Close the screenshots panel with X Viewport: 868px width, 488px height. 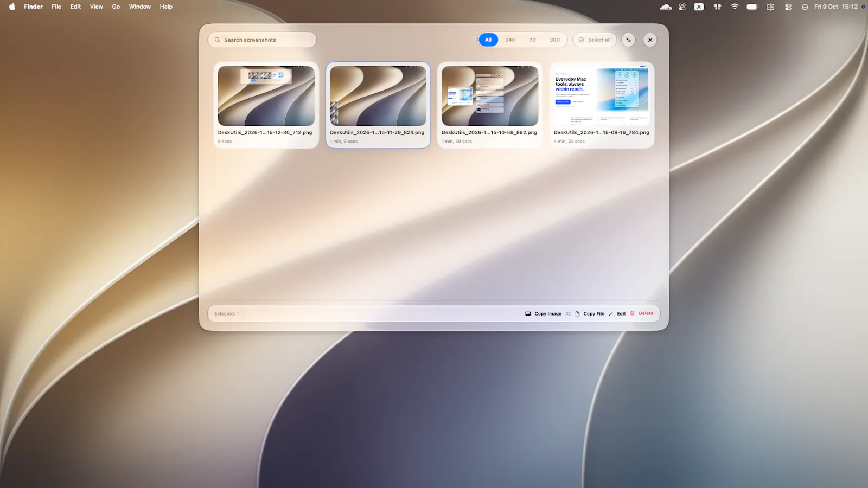[x=650, y=40]
